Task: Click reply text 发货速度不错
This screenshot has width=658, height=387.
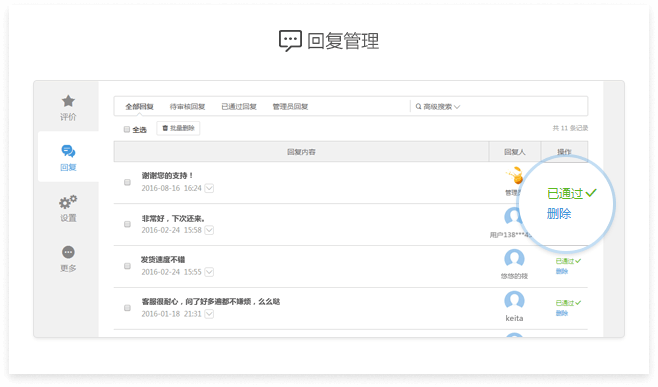Action: [163, 260]
